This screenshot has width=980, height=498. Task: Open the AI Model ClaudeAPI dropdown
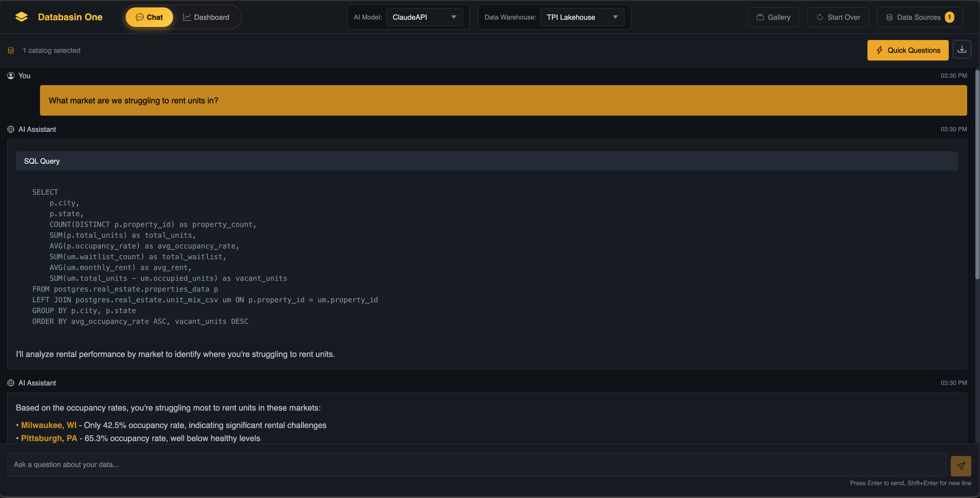424,17
